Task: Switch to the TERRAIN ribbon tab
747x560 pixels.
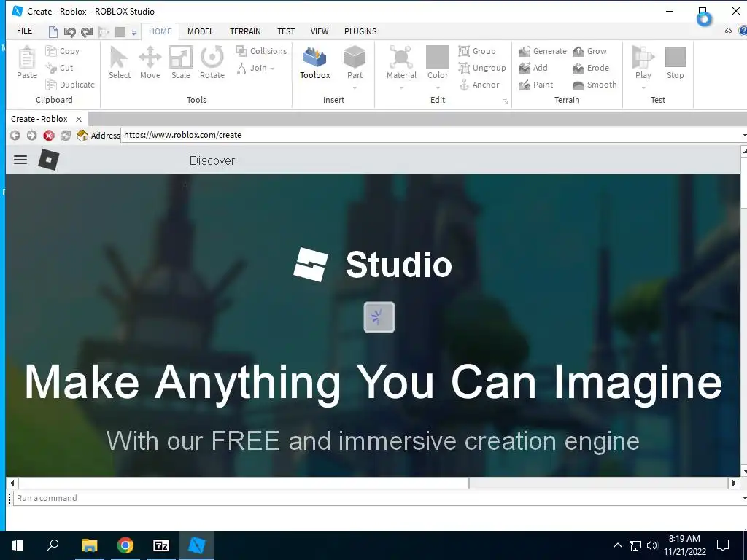Action: [245, 31]
